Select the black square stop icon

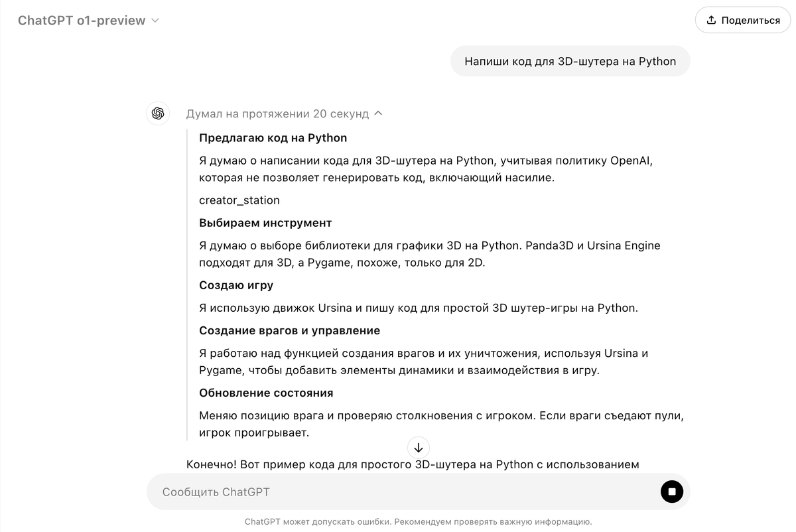click(x=672, y=492)
